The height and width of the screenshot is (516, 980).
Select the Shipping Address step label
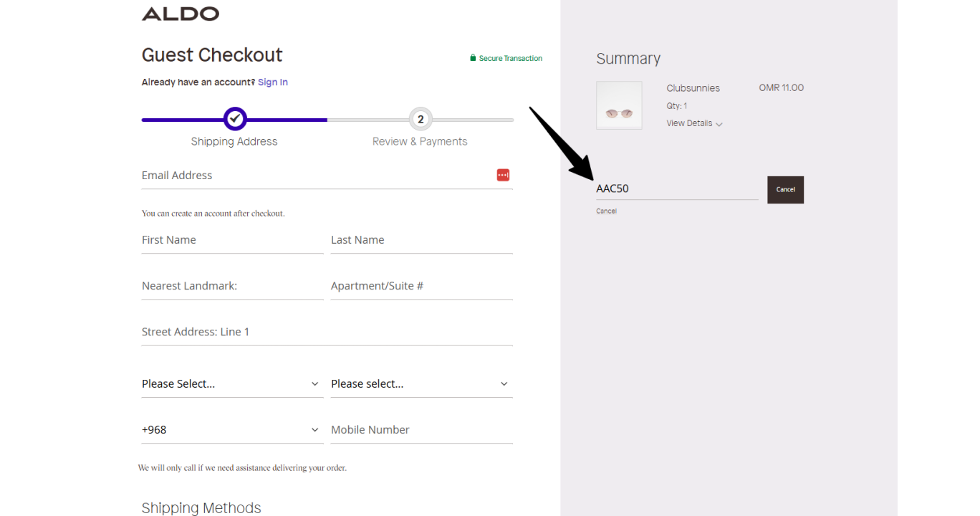234,142
